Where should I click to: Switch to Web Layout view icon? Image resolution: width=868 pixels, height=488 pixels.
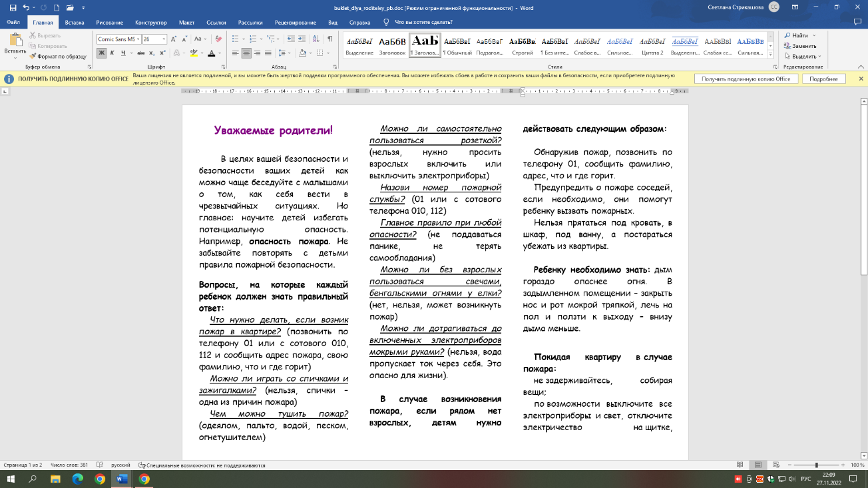coord(777,465)
